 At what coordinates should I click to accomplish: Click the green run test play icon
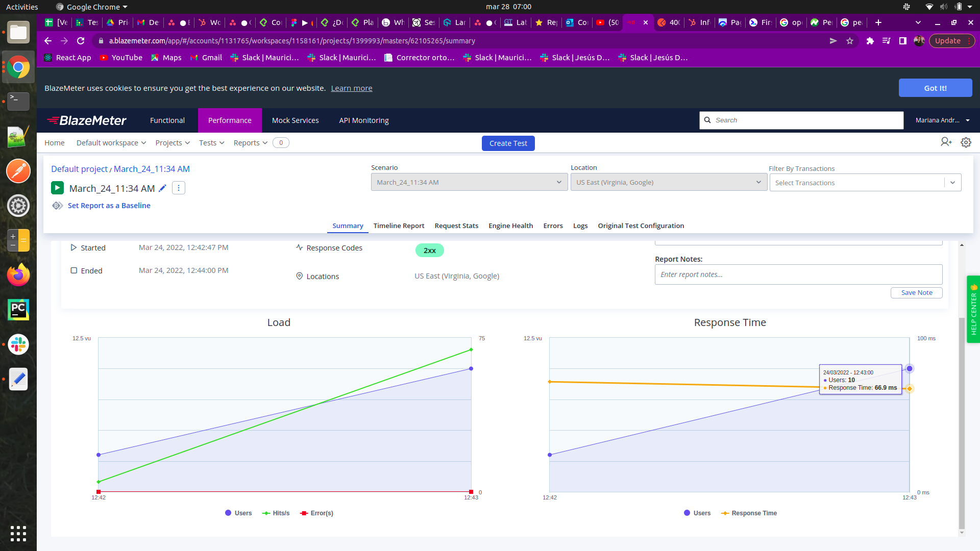coord(57,188)
